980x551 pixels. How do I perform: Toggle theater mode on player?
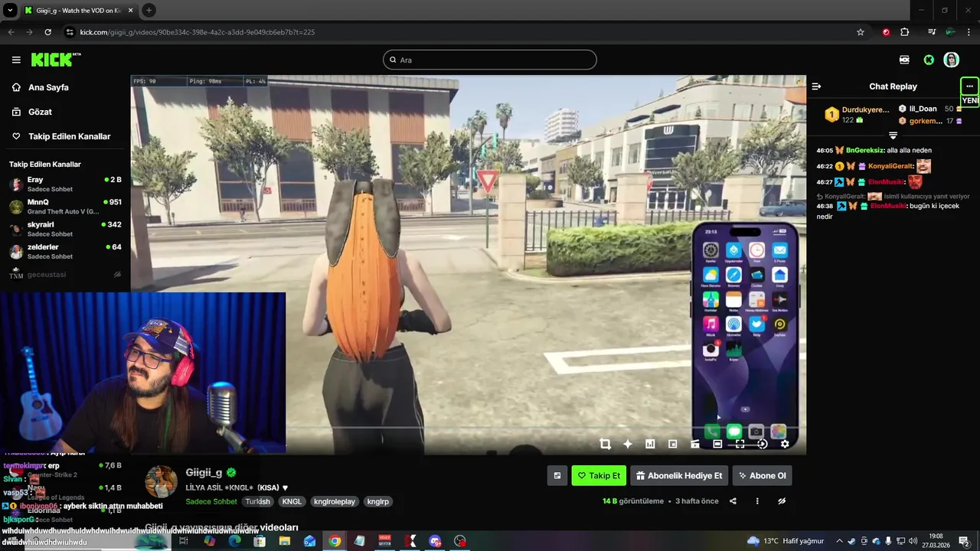[717, 444]
